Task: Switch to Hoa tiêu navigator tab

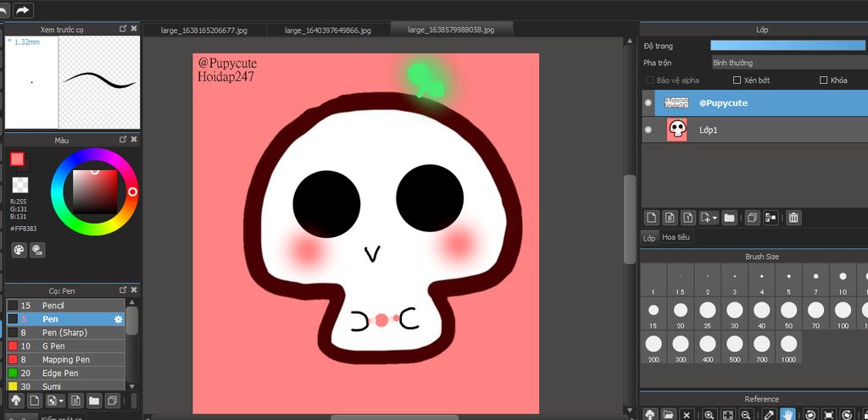Action: (676, 237)
